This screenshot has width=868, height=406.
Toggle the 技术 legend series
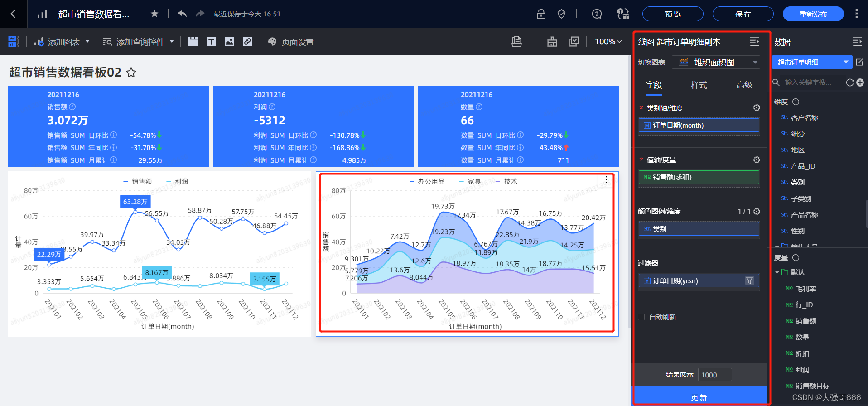[506, 181]
